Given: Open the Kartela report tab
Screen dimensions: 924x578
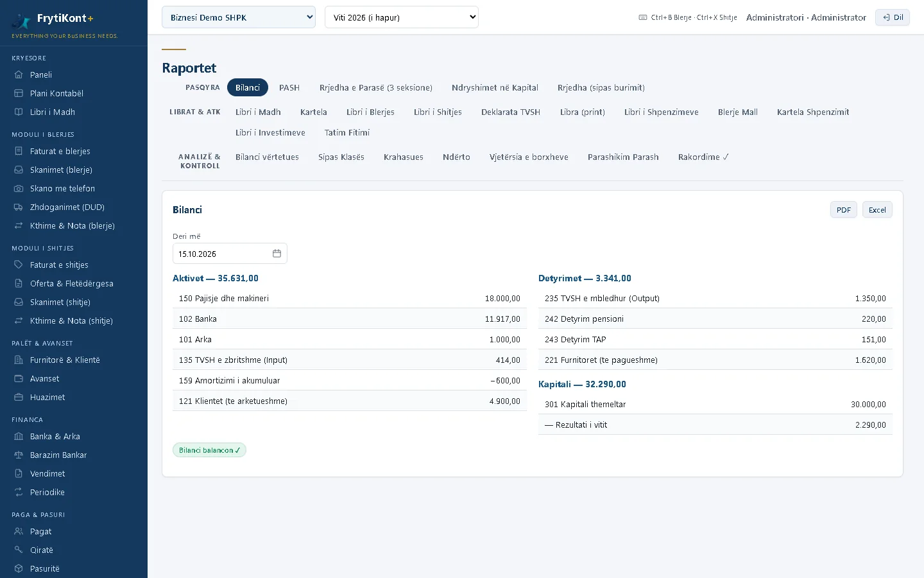Looking at the screenshot, I should 314,112.
